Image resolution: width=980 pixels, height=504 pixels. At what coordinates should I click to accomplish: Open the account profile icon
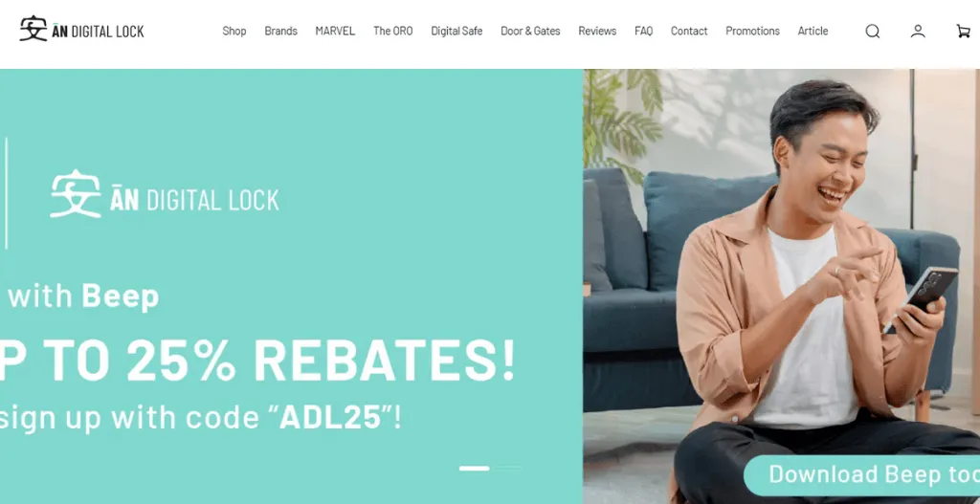click(x=918, y=32)
